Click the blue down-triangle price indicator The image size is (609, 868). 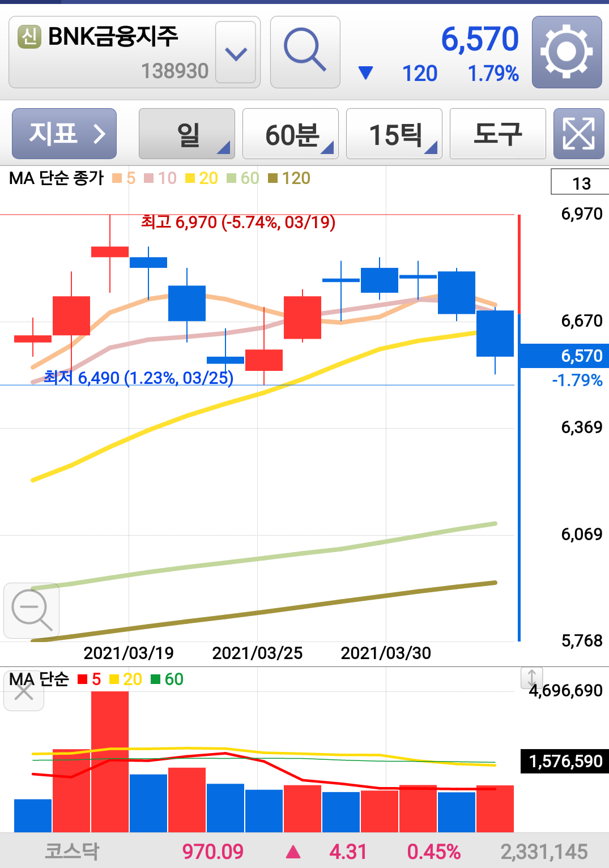366,73
